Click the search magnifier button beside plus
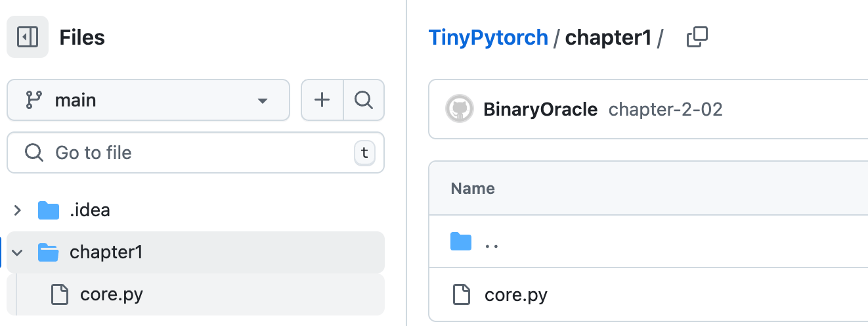This screenshot has width=868, height=326. (364, 100)
